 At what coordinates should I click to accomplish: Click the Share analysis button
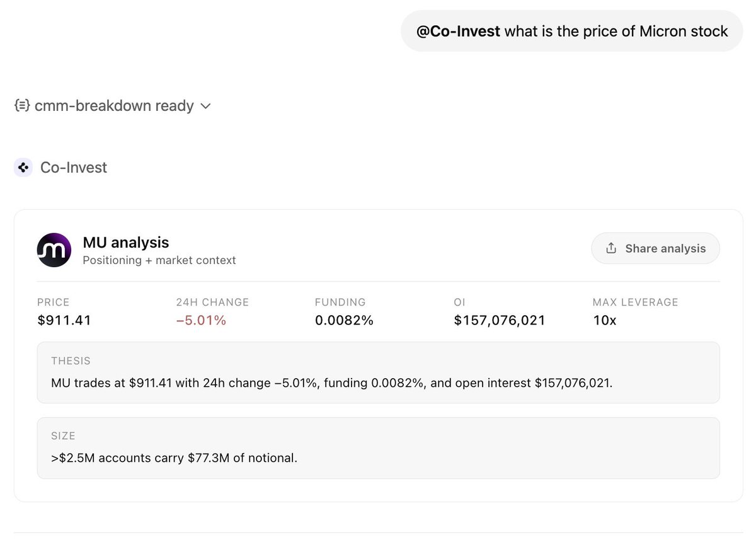pyautogui.click(x=655, y=248)
